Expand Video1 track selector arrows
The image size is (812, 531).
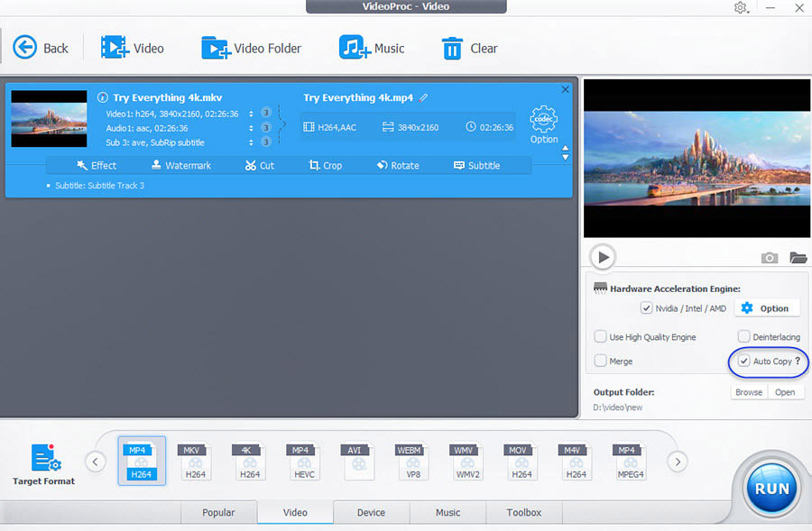(x=251, y=114)
